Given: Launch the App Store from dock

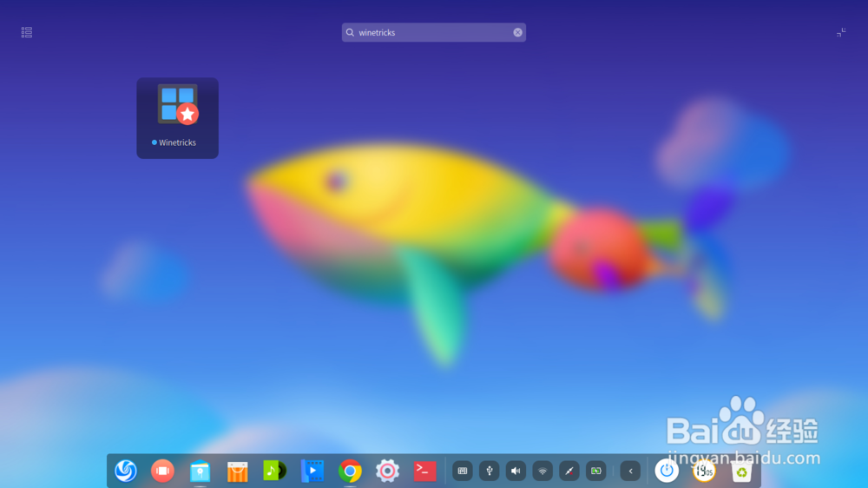Looking at the screenshot, I should 238,472.
